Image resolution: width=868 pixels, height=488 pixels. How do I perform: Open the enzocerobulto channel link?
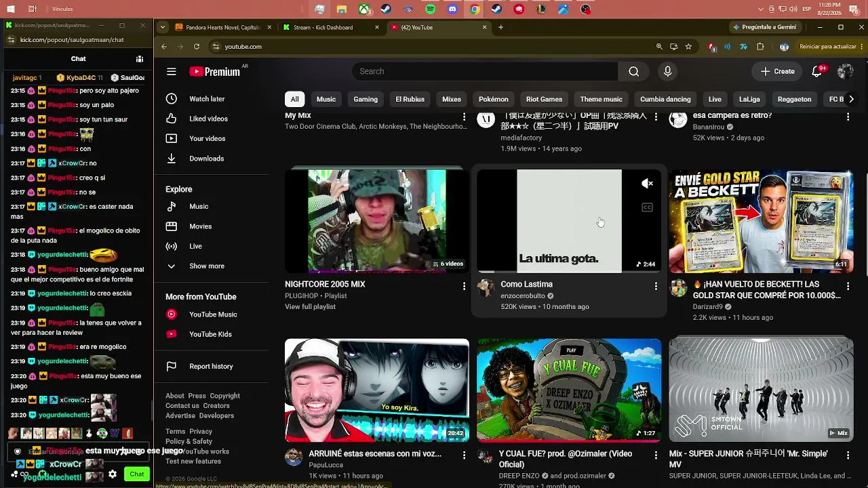pyautogui.click(x=523, y=296)
